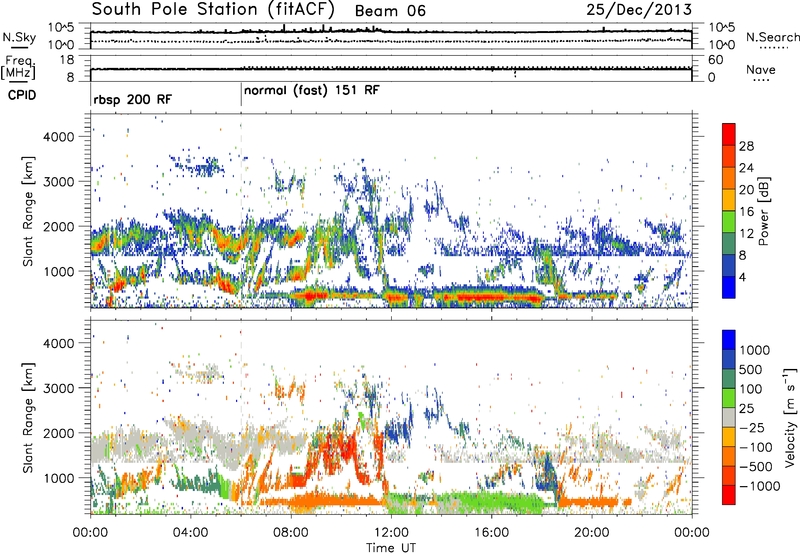Click the '20:00' time tick label
This screenshot has width=800, height=554.
tap(591, 533)
